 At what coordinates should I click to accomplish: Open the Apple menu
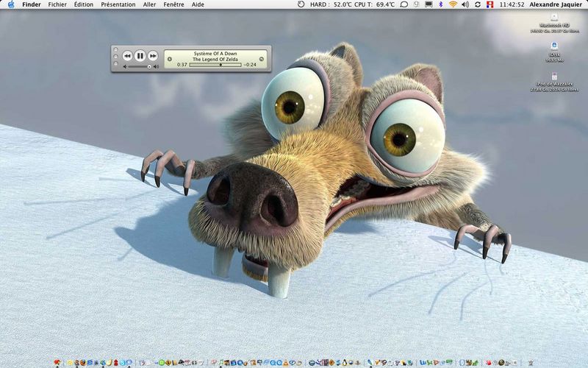pos(11,4)
